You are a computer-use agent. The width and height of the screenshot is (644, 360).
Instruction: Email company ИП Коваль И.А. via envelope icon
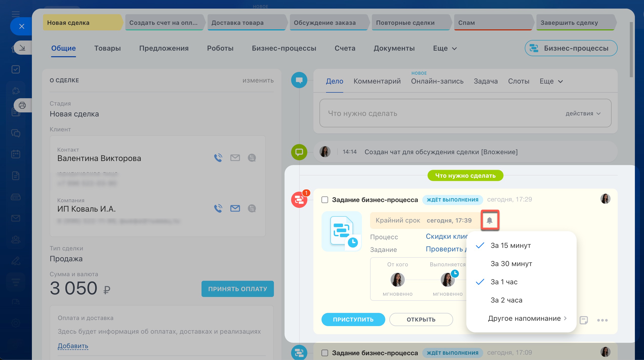pos(235,208)
